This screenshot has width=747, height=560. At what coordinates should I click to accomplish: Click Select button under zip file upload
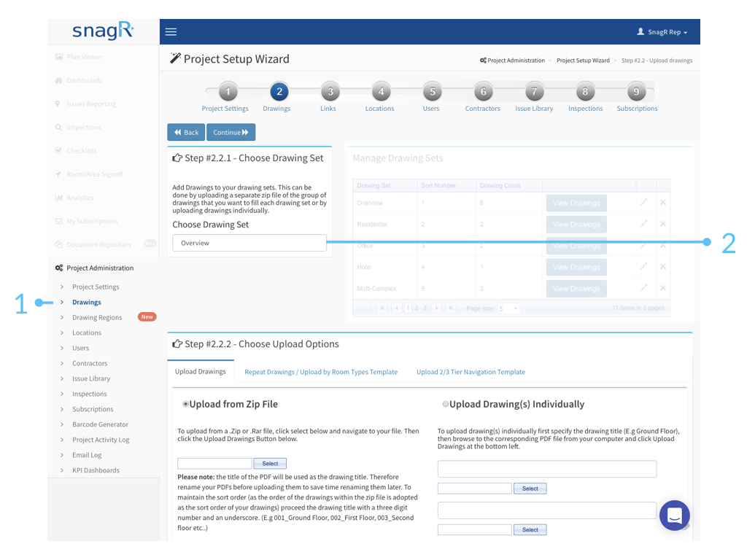270,463
